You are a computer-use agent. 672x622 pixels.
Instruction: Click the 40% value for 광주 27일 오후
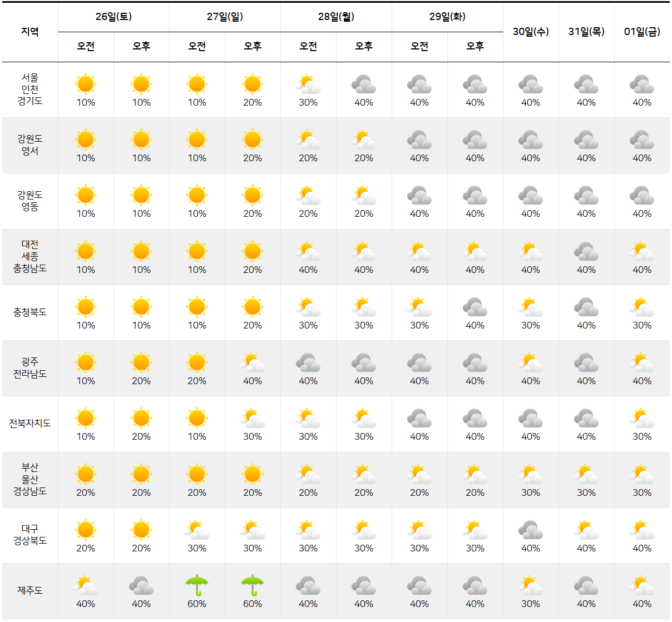[253, 381]
